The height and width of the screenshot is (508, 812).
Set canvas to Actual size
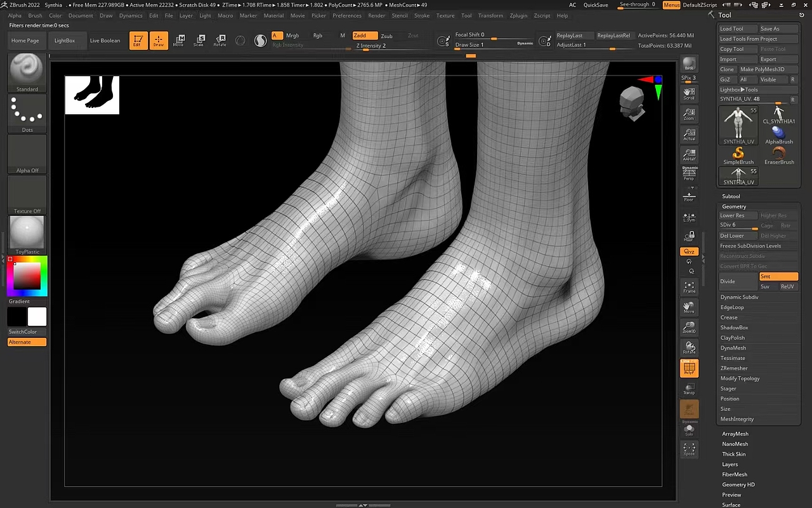689,135
